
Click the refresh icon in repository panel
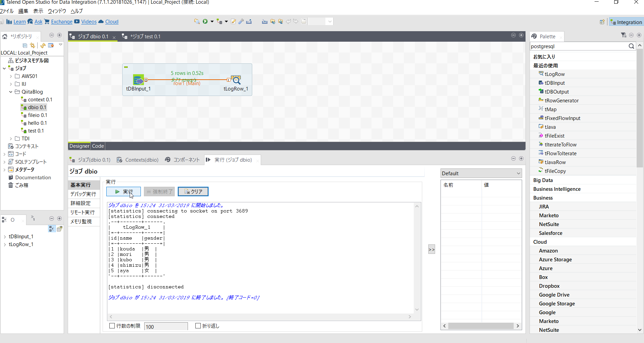coord(43,45)
